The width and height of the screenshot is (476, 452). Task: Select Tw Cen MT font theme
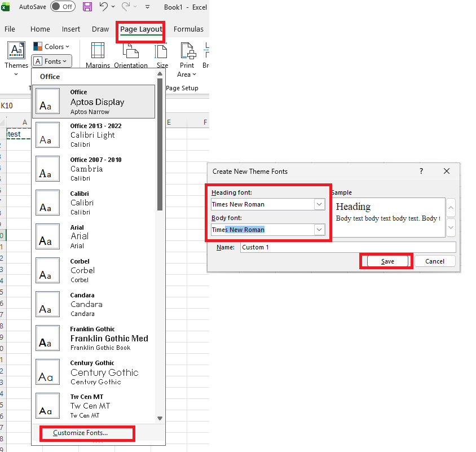[94, 406]
